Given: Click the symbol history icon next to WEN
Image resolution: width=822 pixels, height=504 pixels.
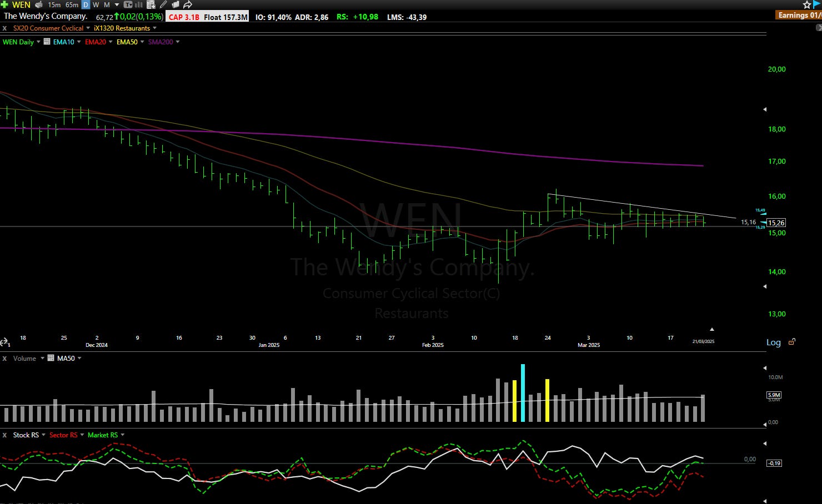Looking at the screenshot, I should pyautogui.click(x=38, y=4).
